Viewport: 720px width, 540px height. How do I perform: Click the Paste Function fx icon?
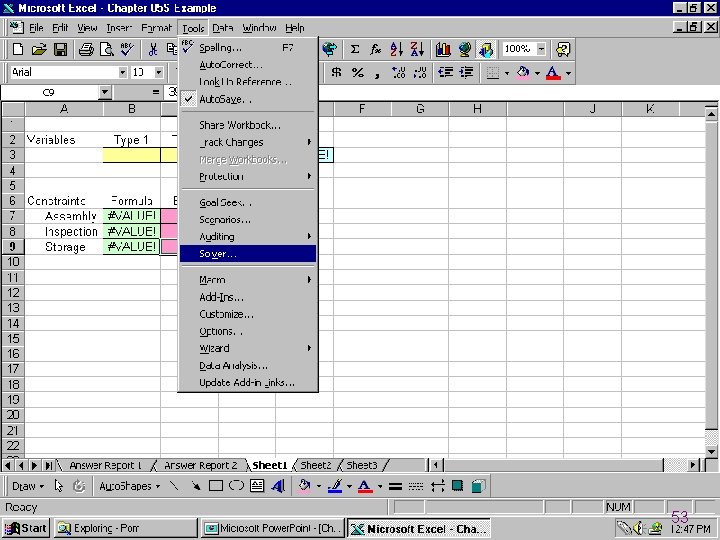(x=375, y=49)
